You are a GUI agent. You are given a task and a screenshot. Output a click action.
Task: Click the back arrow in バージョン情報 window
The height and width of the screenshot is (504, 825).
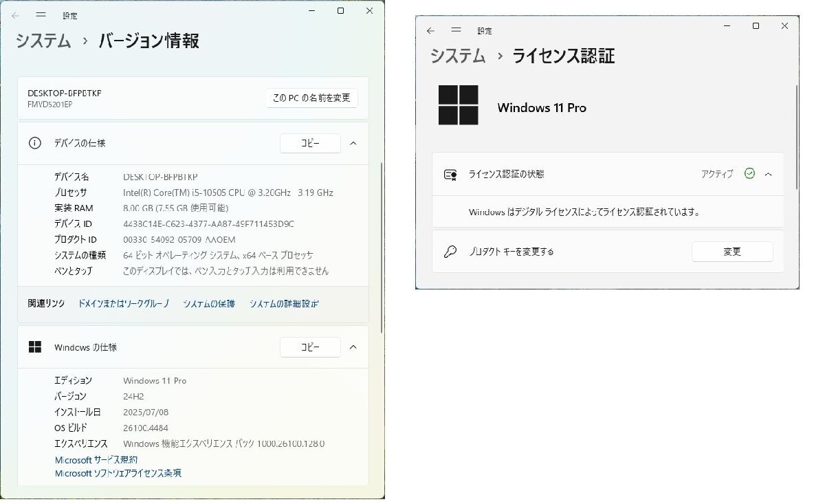point(15,15)
